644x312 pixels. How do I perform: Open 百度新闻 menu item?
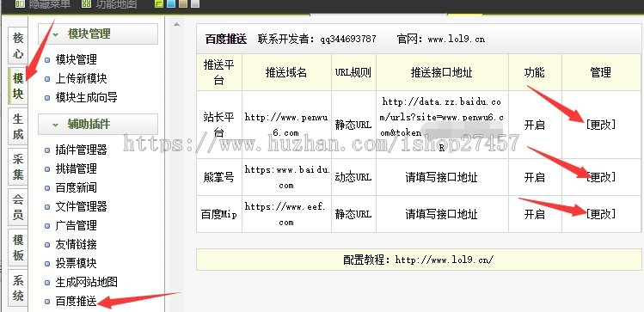click(76, 187)
